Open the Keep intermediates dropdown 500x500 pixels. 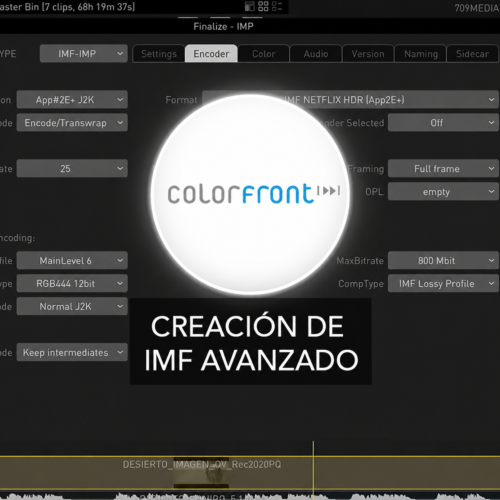[72, 352]
